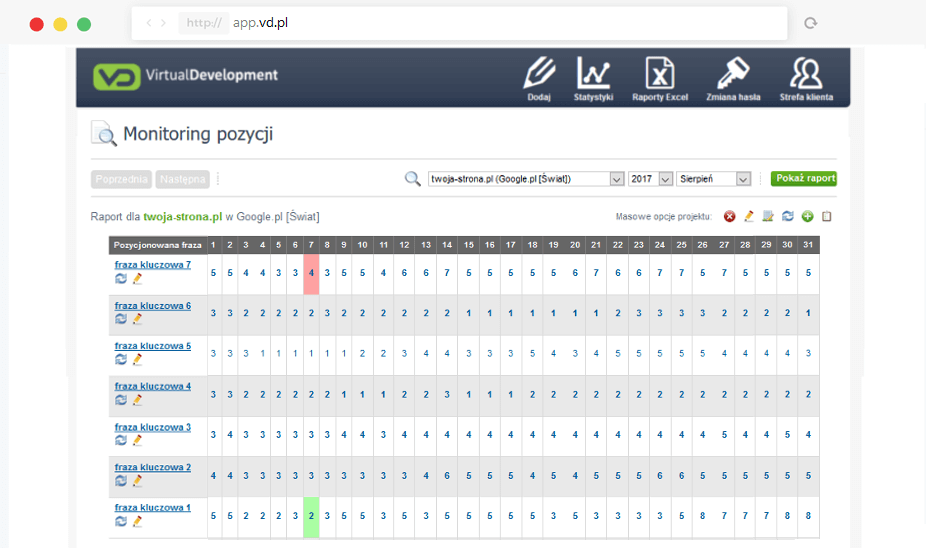Refresh fraza kluczowa 1 row

pos(120,521)
